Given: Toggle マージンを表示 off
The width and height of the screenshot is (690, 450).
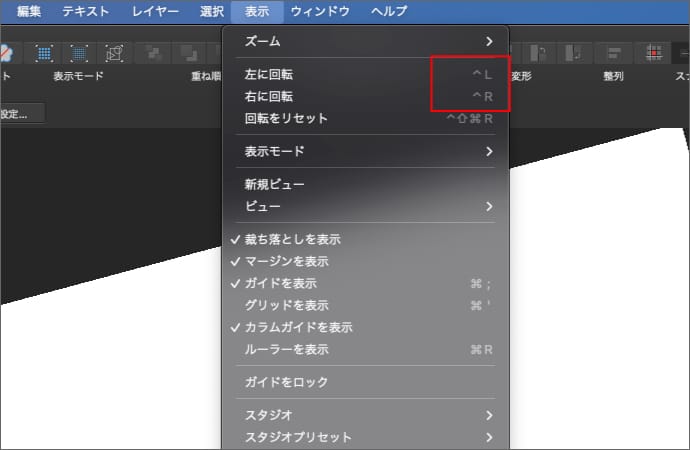Looking at the screenshot, I should coord(286,262).
